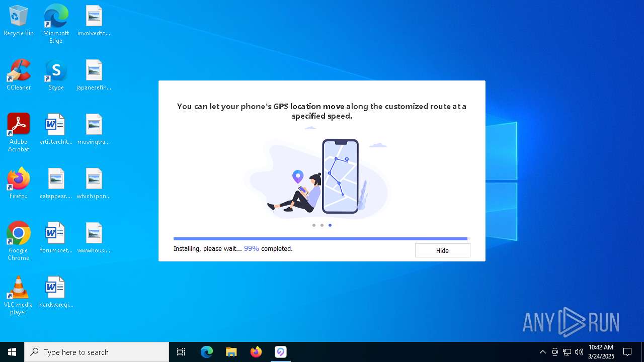644x362 pixels.
Task: Open Task View from taskbar
Action: [181, 352]
